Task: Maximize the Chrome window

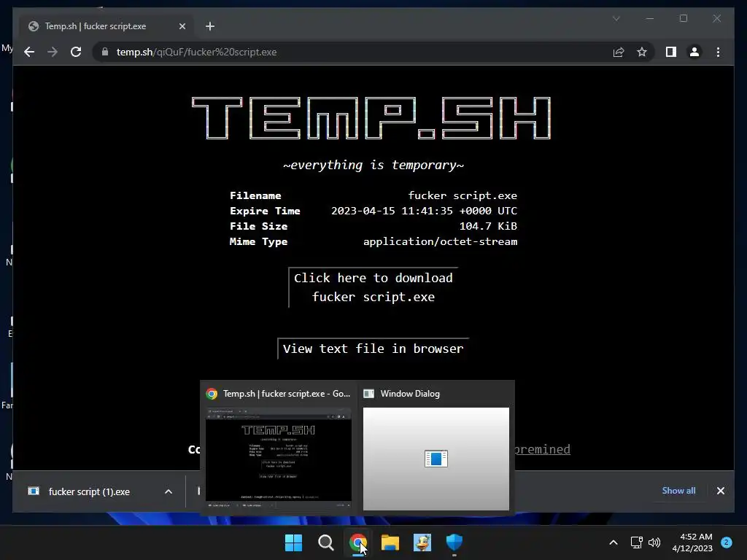Action: 683,18
